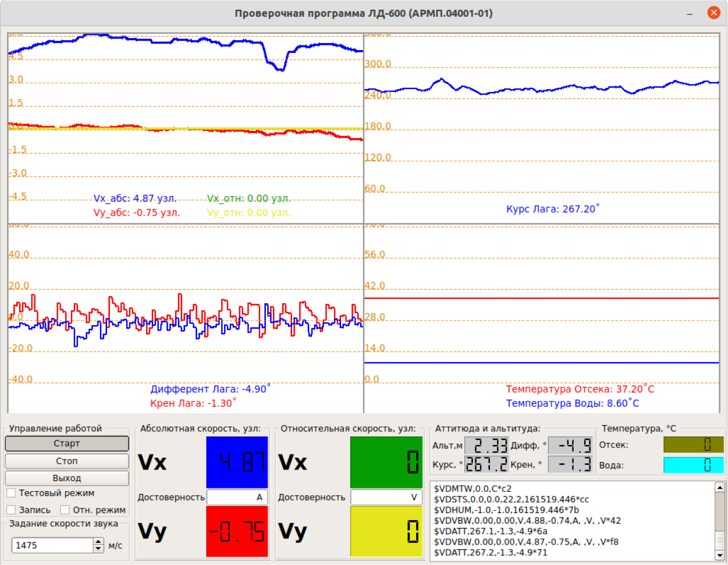Click the yellow relative Vy speed display
Image resolution: width=728 pixels, height=565 pixels.
386,531
